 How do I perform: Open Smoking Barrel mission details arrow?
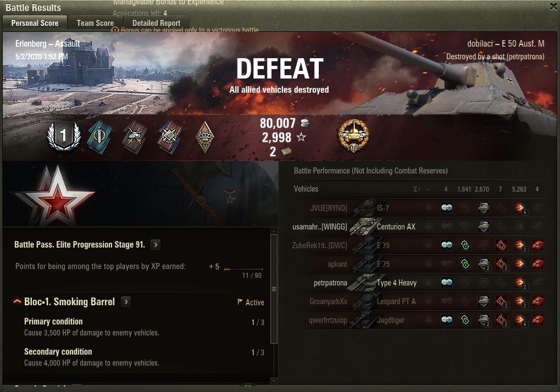coord(126,302)
